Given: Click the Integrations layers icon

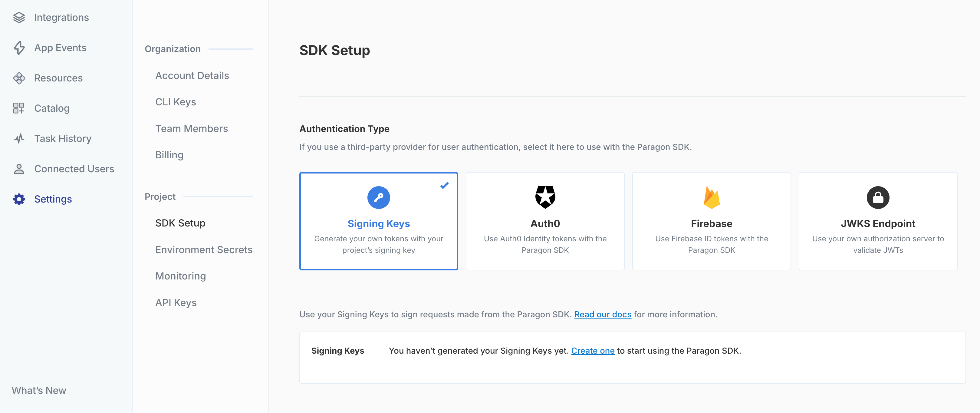Looking at the screenshot, I should click(x=19, y=18).
